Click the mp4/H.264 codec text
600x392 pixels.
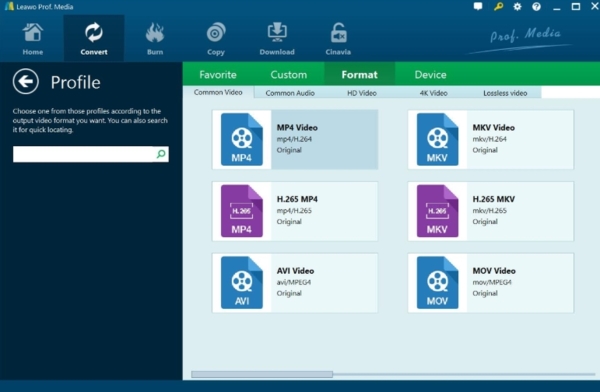tap(294, 139)
